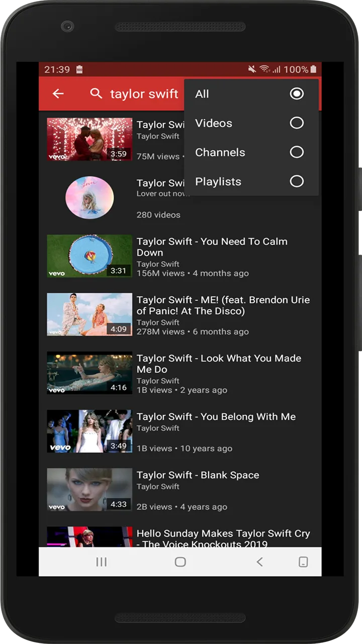
Task: Tap the back arrow in search bar
Action: [x=58, y=94]
